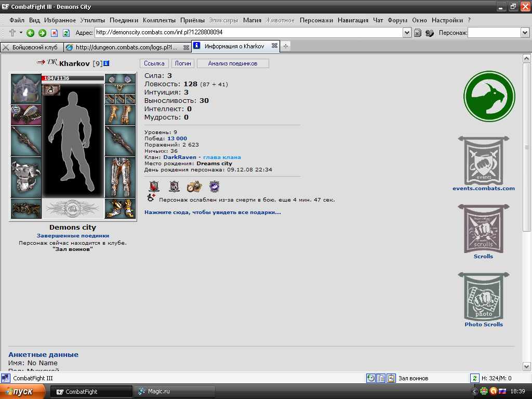
Task: Click the page scrollbar down arrow
Action: pyautogui.click(x=526, y=366)
